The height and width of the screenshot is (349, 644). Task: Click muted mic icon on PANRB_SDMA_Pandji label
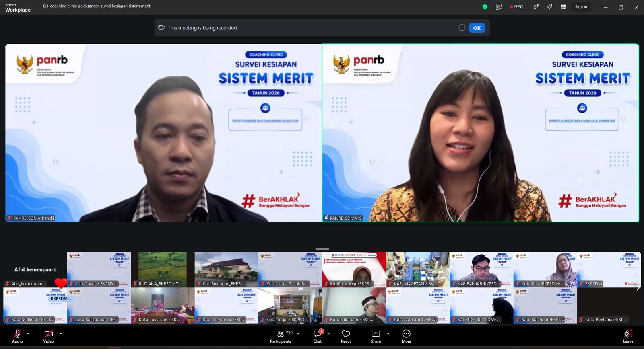(10, 218)
